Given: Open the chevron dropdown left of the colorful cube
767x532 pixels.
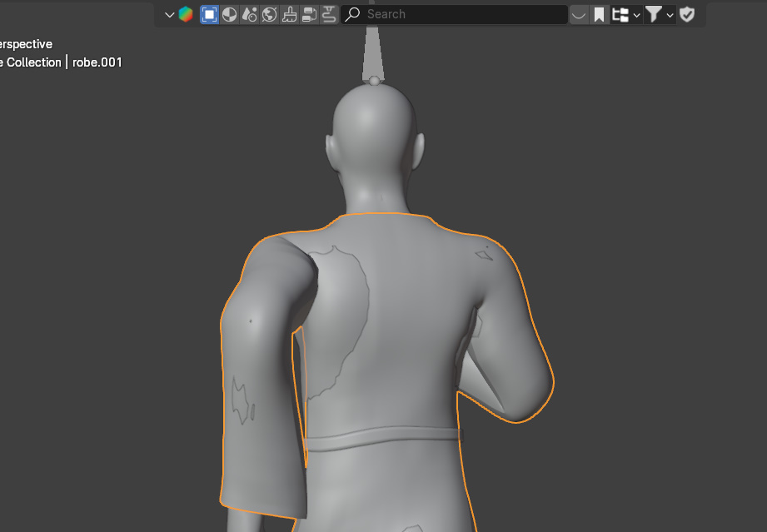Looking at the screenshot, I should pyautogui.click(x=169, y=15).
